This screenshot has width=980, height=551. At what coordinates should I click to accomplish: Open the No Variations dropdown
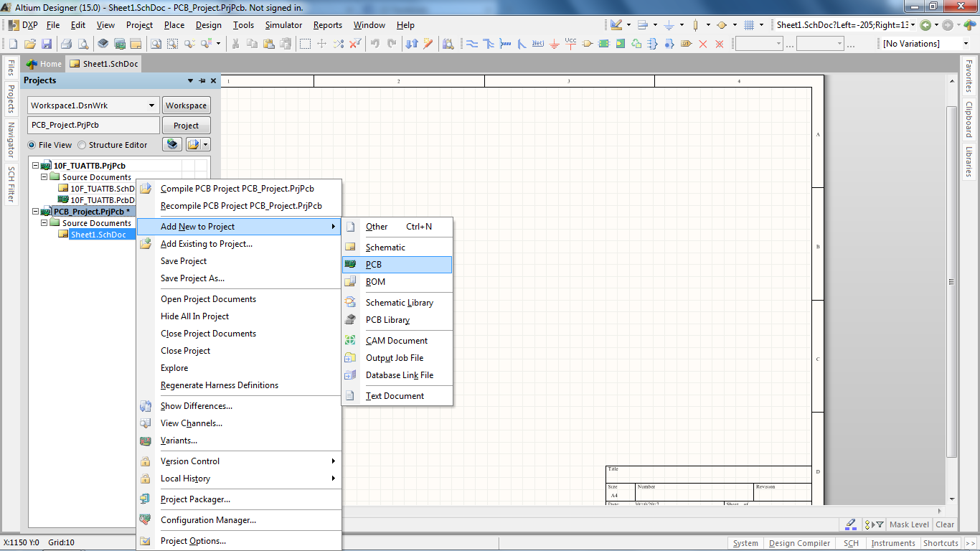[966, 44]
